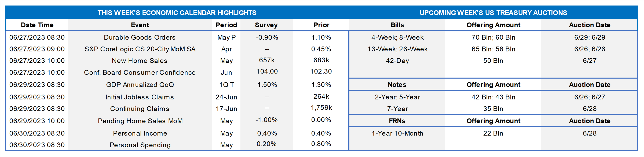The width and height of the screenshot is (644, 157).
Task: Click the Date Time column header
Action: (x=37, y=25)
